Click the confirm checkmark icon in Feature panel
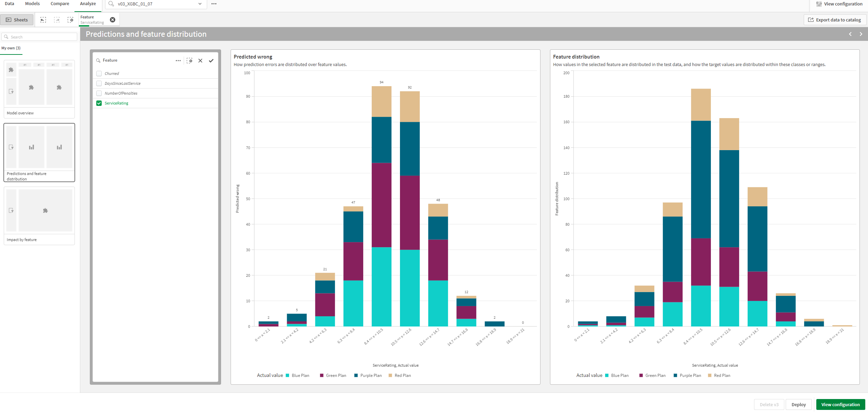The image size is (868, 414). 212,60
